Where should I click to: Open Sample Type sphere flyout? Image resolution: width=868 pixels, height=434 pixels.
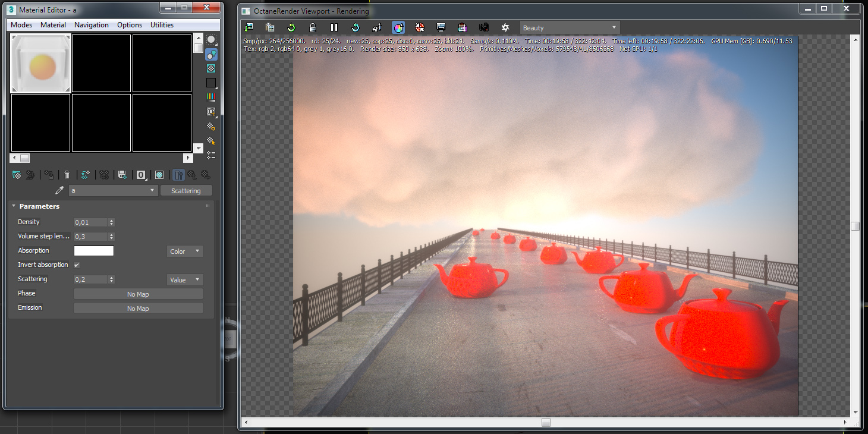(211, 40)
